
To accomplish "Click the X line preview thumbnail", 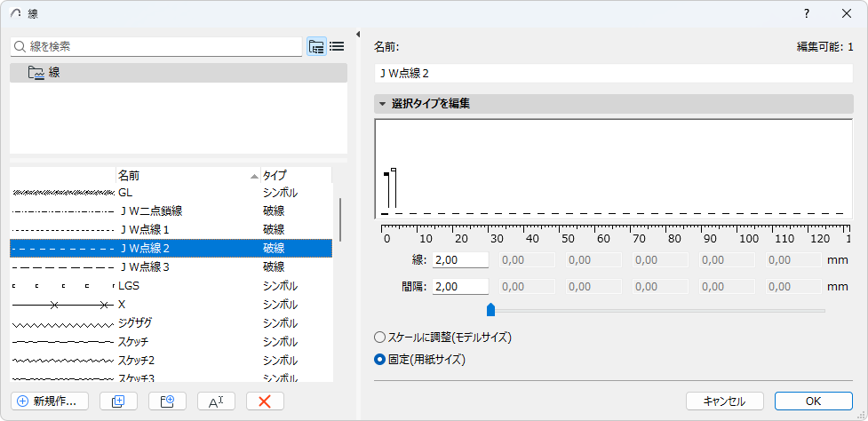I will point(63,305).
